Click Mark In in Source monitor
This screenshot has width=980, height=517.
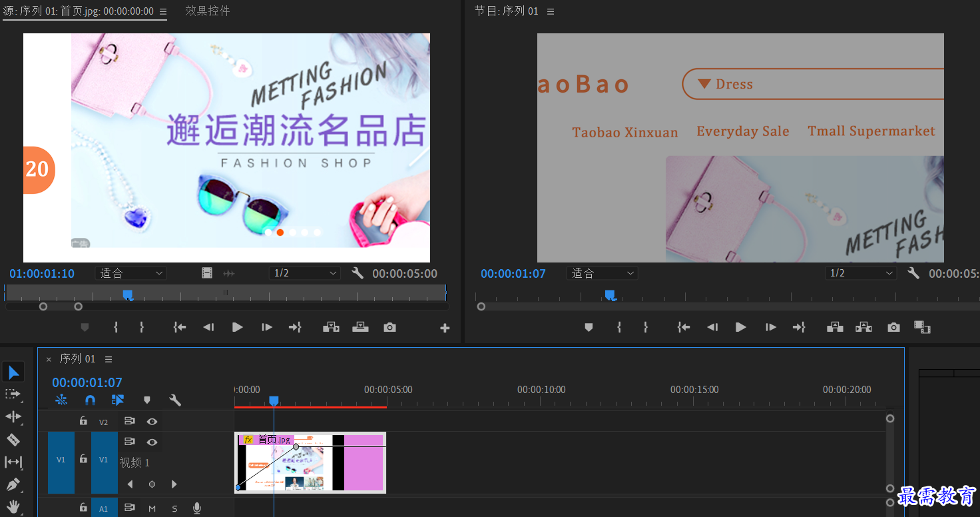point(116,327)
